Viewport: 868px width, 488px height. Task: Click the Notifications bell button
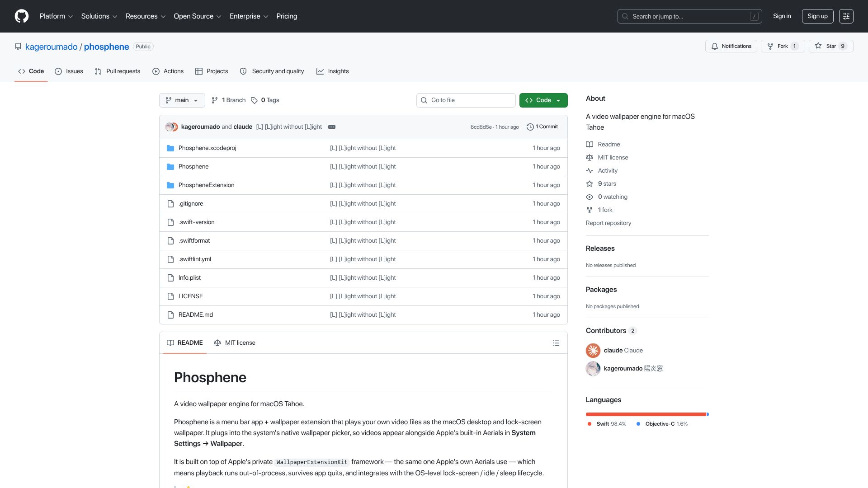tap(731, 46)
